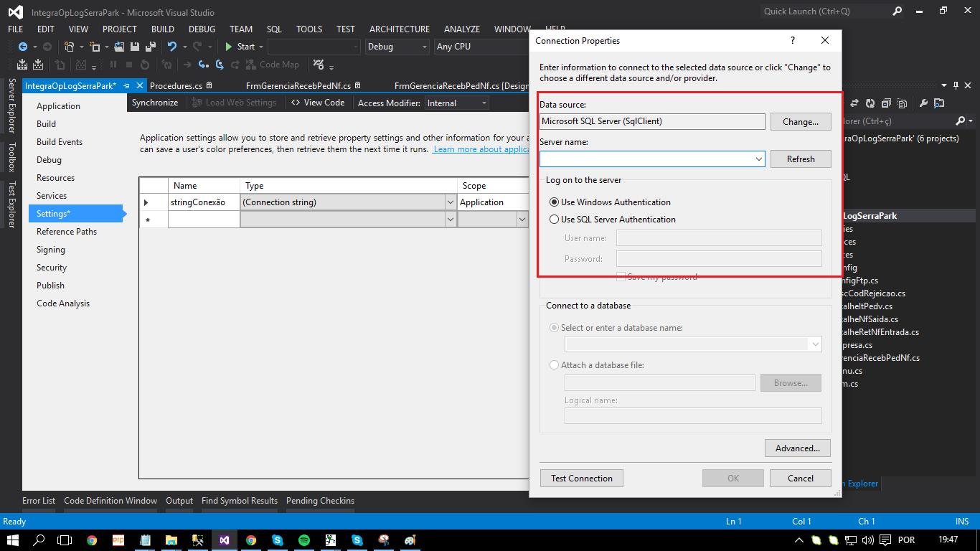This screenshot has height=551, width=980.
Task: Click Solution Explorer Preview Selected Items icon
Action: point(939,103)
